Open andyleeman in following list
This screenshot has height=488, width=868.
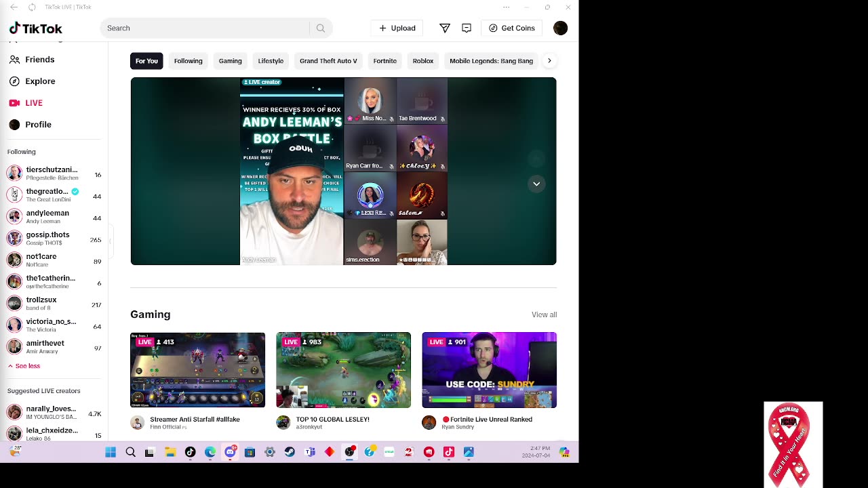point(54,216)
